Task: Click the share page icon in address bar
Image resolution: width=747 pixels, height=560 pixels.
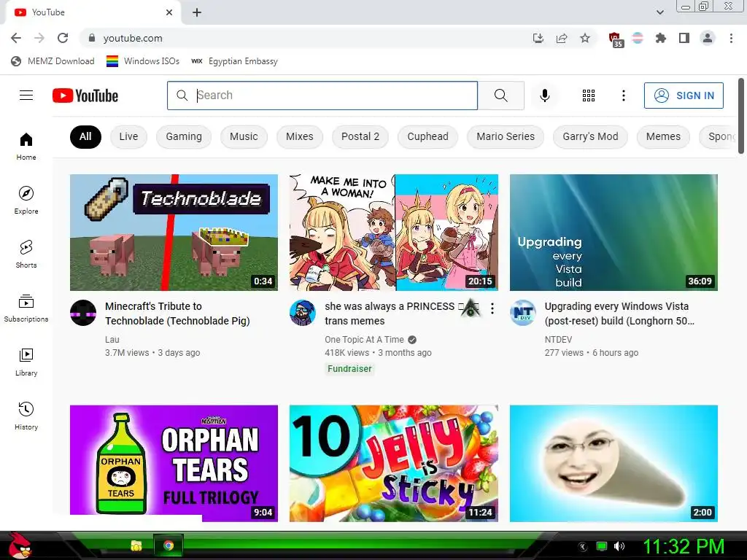Action: [562, 38]
